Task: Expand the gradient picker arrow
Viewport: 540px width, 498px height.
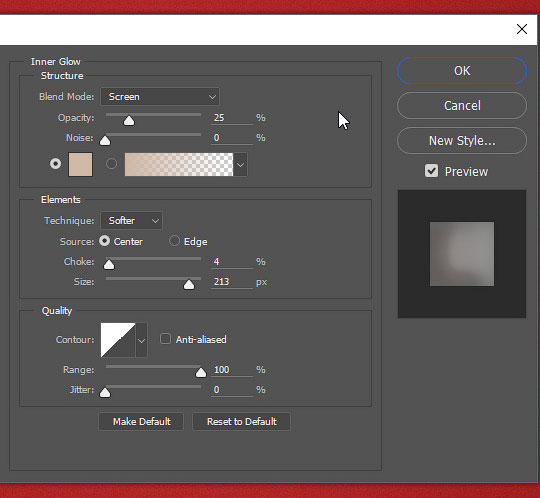Action: (240, 165)
